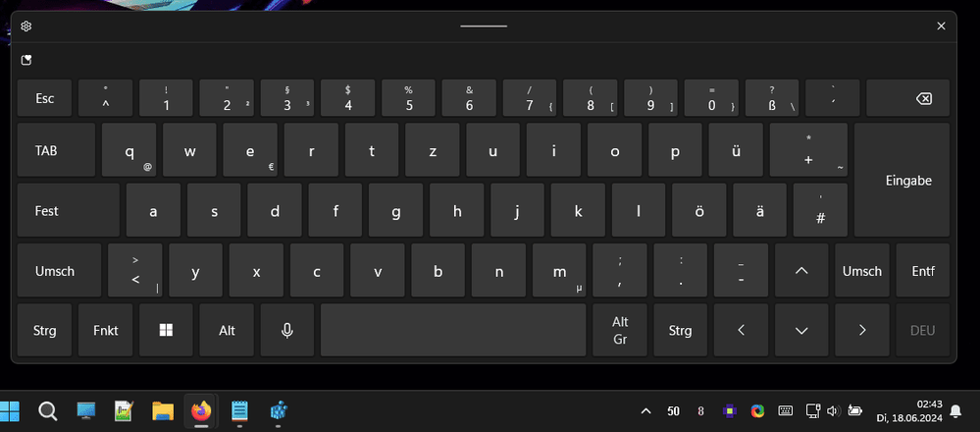Toggle the Fnkt function key layer
The width and height of the screenshot is (980, 432).
pyautogui.click(x=105, y=330)
